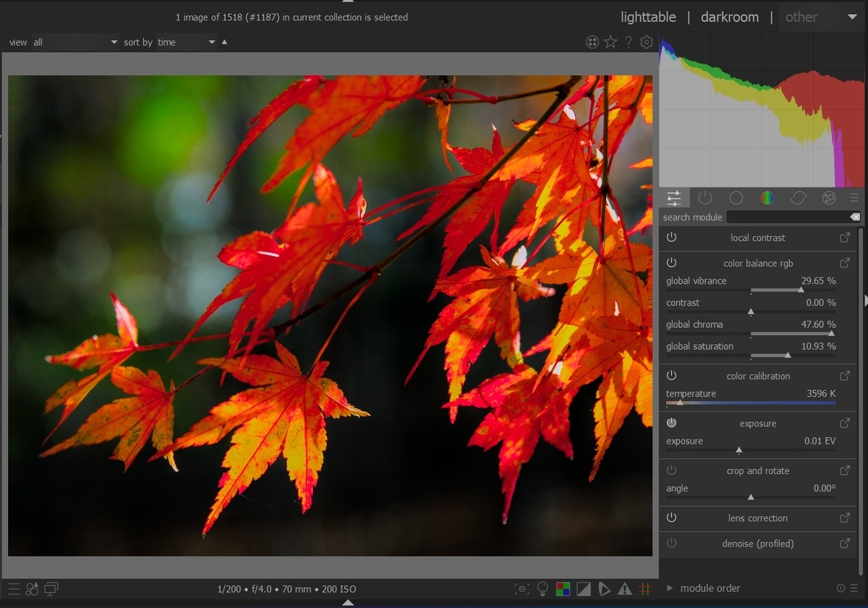The width and height of the screenshot is (868, 608).
Task: Collapse top panel with upper arrow
Action: tap(348, 1)
